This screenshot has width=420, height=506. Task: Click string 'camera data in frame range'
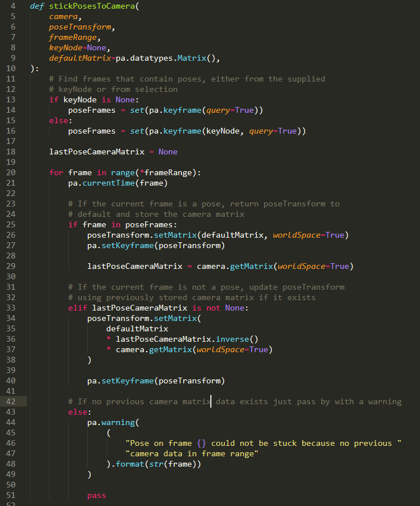tap(192, 454)
